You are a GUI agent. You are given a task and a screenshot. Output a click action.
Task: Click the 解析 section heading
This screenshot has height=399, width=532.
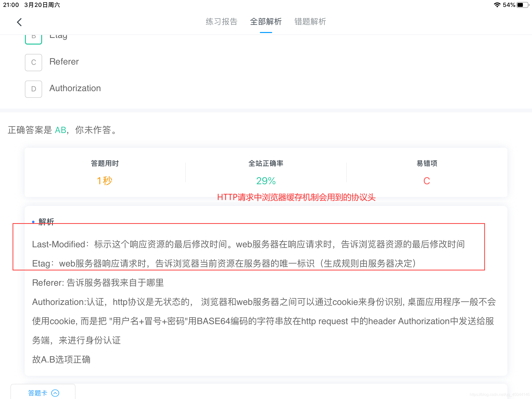46,222
